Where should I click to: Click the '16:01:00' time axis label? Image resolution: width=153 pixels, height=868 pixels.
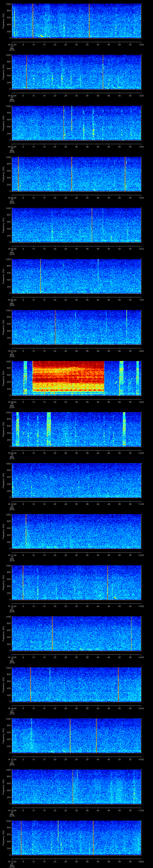pos(12,44)
